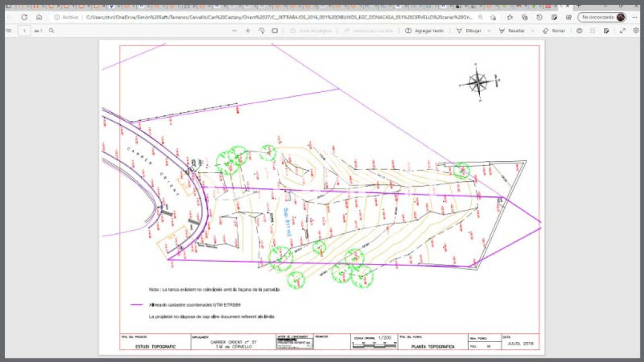Click the Save as icon with pencil
The height and width of the screenshot is (362, 644).
point(606,31)
